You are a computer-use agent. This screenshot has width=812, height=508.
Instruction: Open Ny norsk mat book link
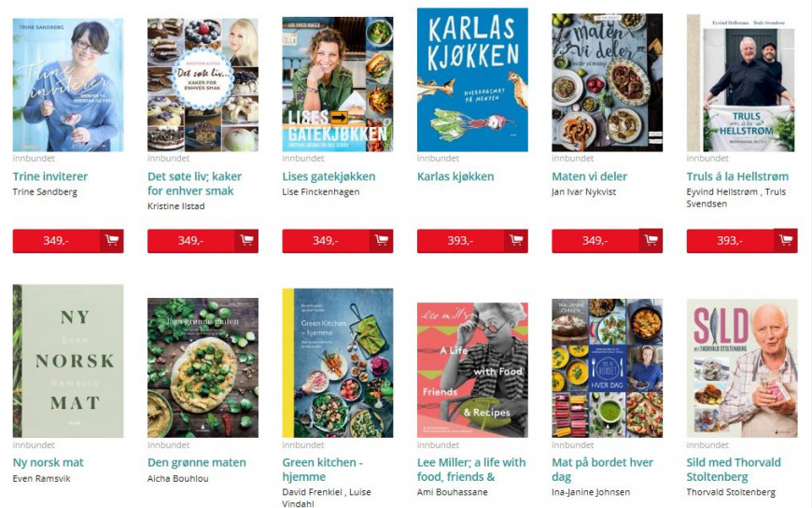click(x=49, y=462)
